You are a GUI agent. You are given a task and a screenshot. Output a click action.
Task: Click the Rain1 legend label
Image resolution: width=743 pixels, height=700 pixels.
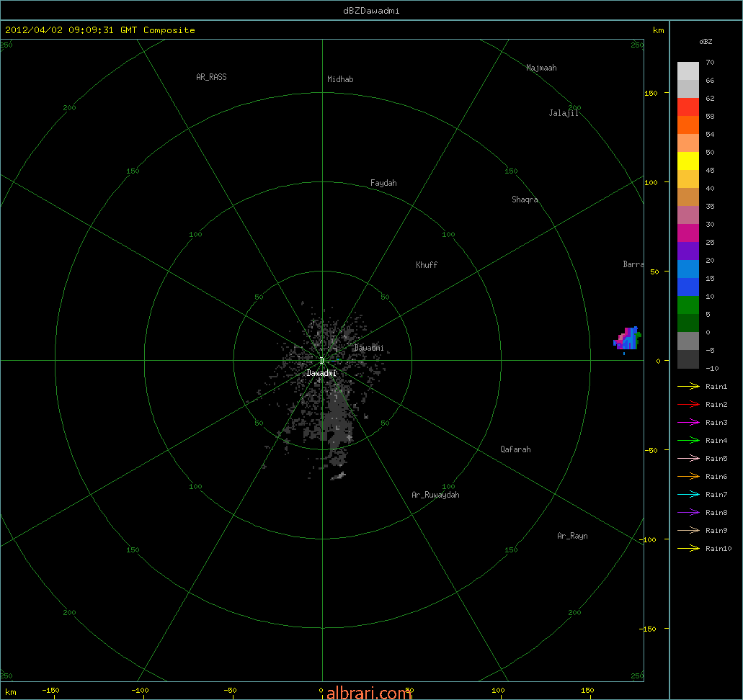(x=716, y=387)
